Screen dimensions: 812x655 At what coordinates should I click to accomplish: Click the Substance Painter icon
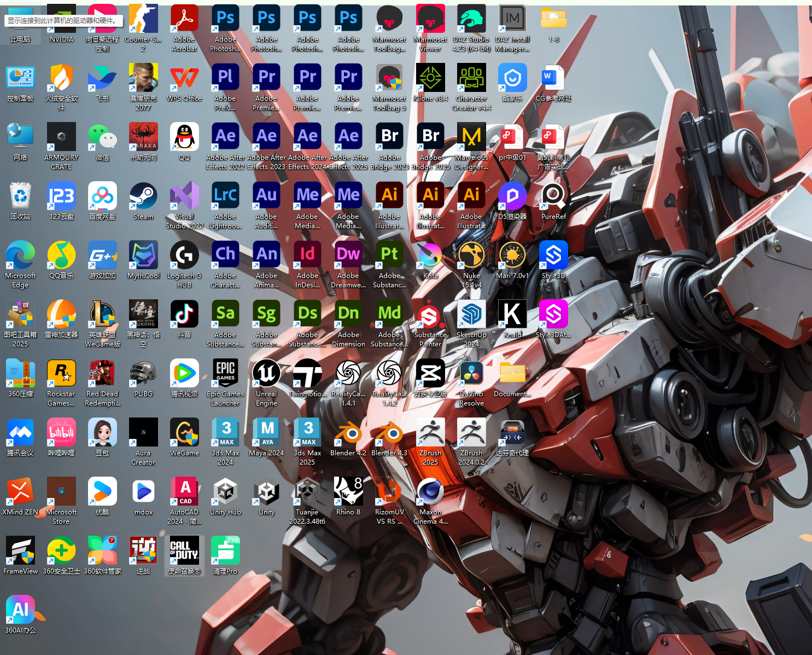coord(430,324)
